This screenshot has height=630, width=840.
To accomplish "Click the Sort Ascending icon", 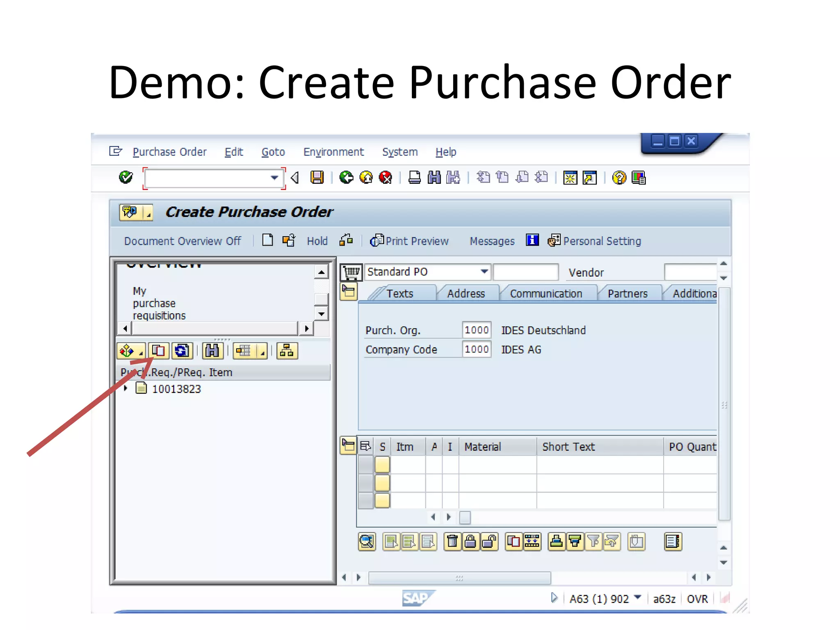I will click(x=557, y=542).
